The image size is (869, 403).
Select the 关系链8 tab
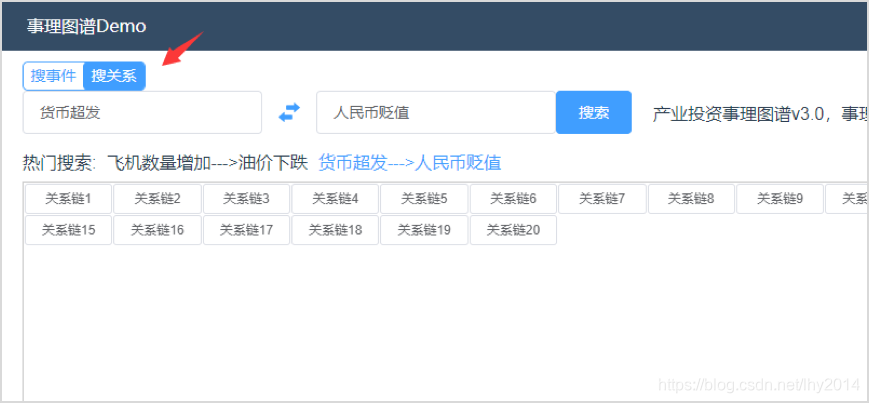point(691,199)
